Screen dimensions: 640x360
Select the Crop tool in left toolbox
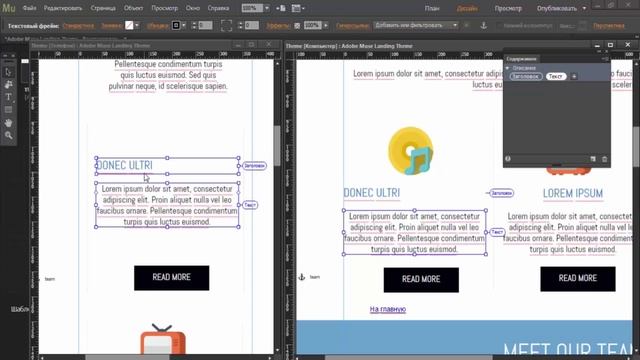tap(8, 84)
